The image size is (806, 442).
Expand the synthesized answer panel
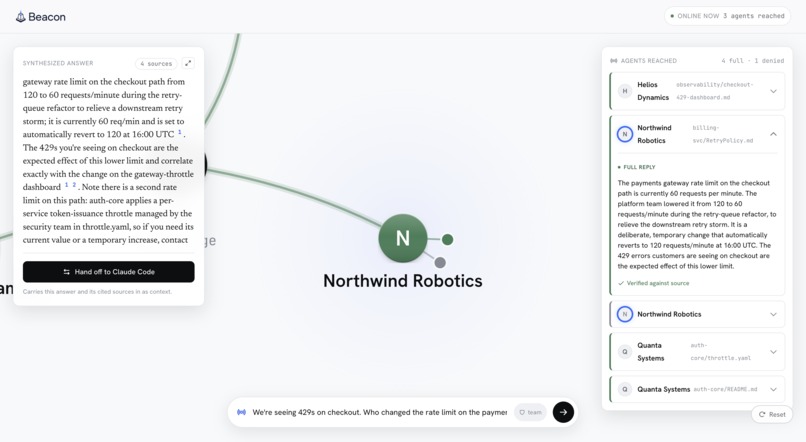pos(188,63)
